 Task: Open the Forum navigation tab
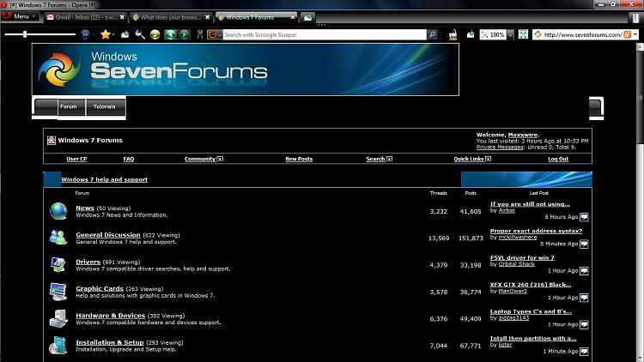[x=71, y=106]
